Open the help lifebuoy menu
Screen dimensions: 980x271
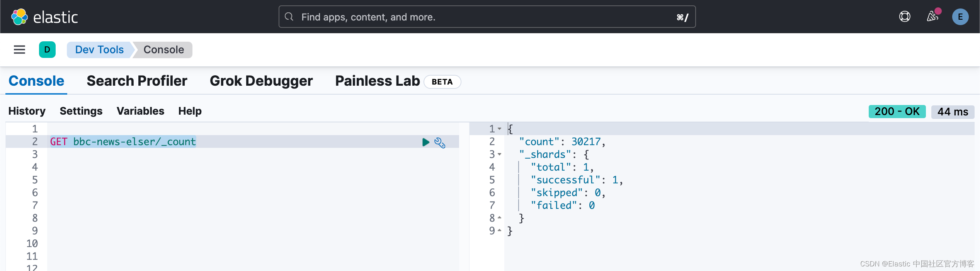click(x=905, y=17)
